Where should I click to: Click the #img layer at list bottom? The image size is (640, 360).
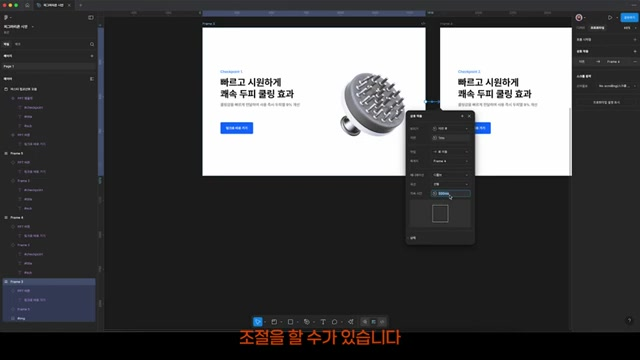pyautogui.click(x=21, y=318)
